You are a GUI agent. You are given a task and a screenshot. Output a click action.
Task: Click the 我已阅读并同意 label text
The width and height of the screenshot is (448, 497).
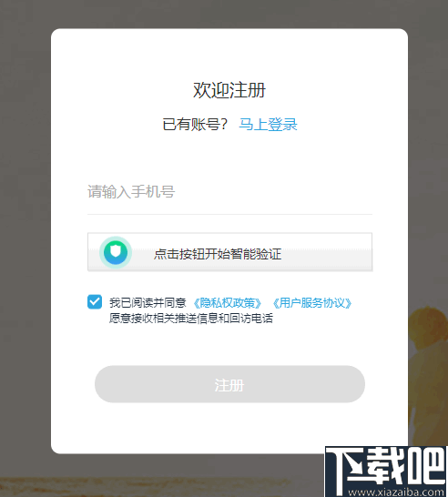click(148, 303)
